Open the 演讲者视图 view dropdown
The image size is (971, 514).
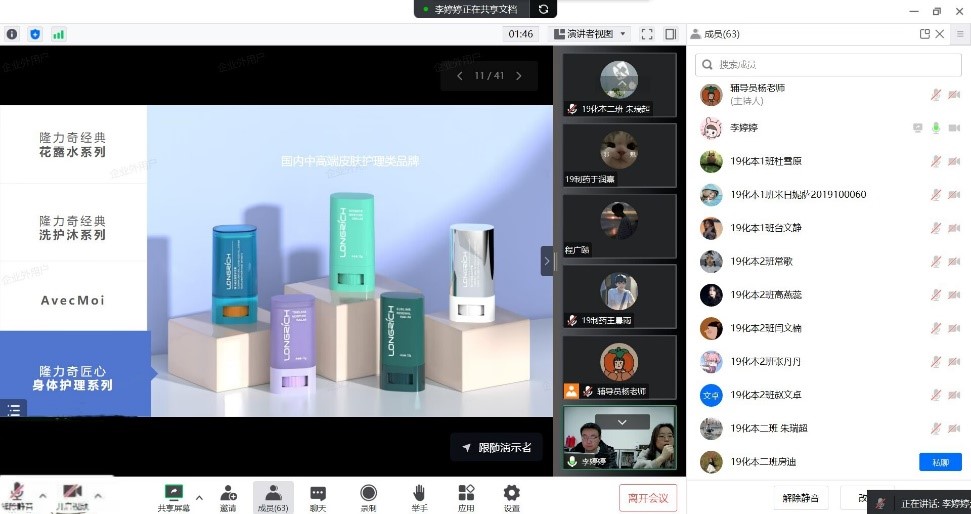click(x=590, y=34)
